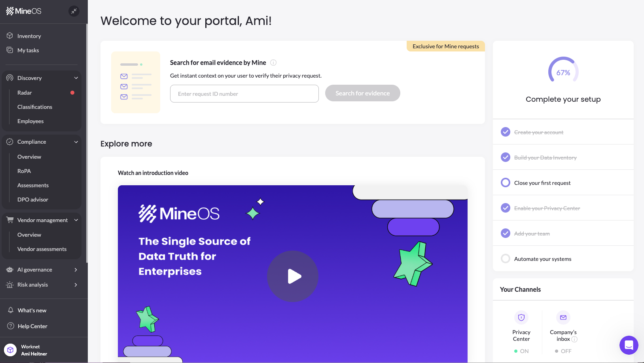
Task: Expand the AI governance arrow
Action: [76, 270]
